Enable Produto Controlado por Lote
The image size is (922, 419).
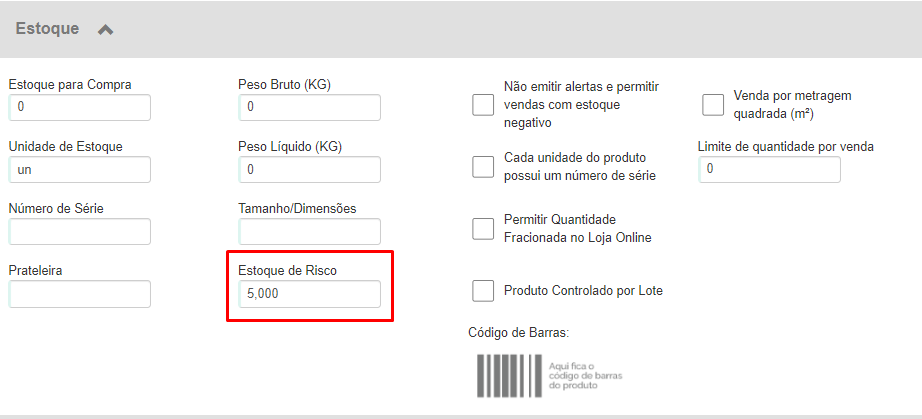483,290
